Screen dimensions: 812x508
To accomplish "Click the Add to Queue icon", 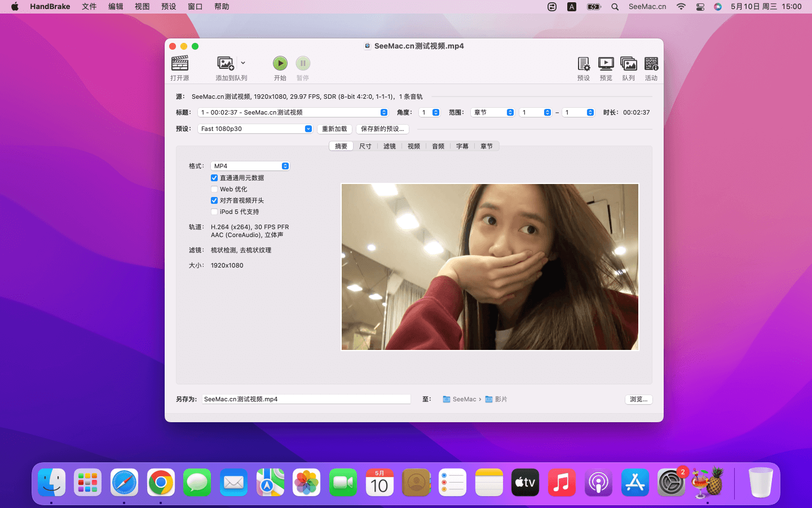I will click(226, 63).
